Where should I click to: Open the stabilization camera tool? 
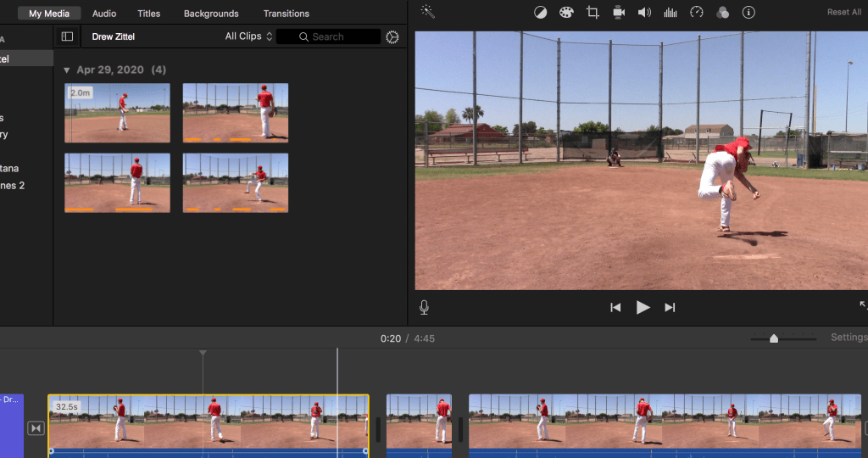(x=619, y=13)
